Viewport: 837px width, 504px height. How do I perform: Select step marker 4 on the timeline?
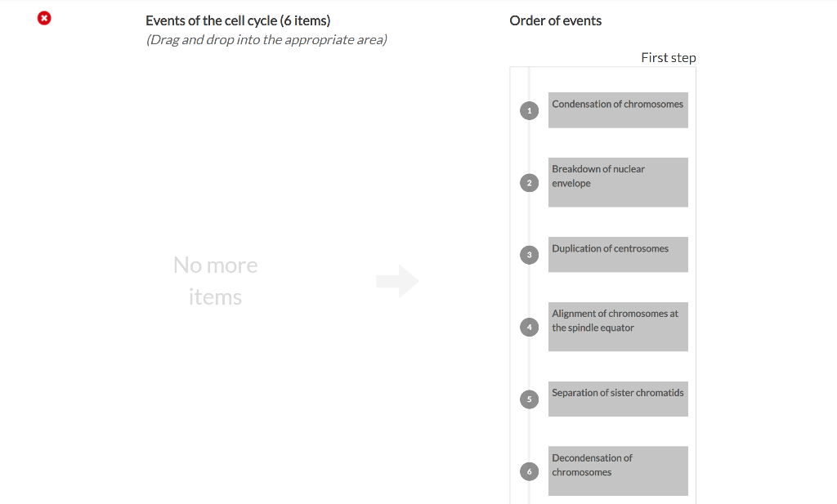(529, 327)
